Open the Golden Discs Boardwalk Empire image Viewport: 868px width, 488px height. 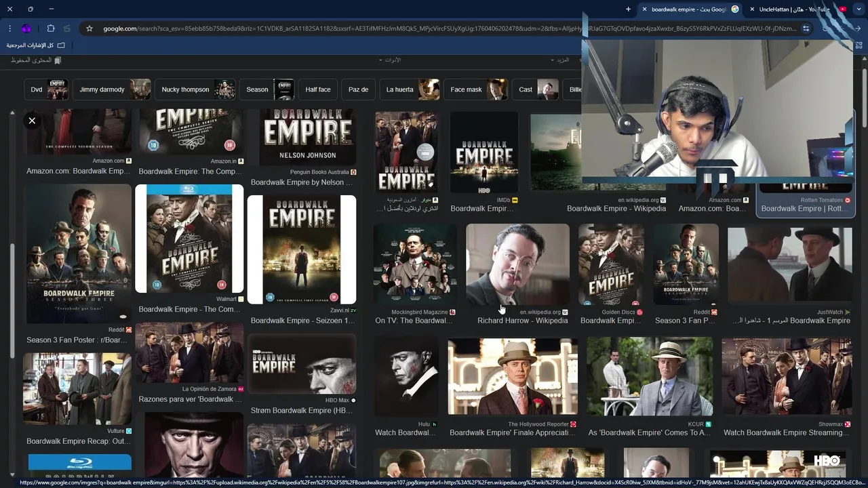coord(611,264)
